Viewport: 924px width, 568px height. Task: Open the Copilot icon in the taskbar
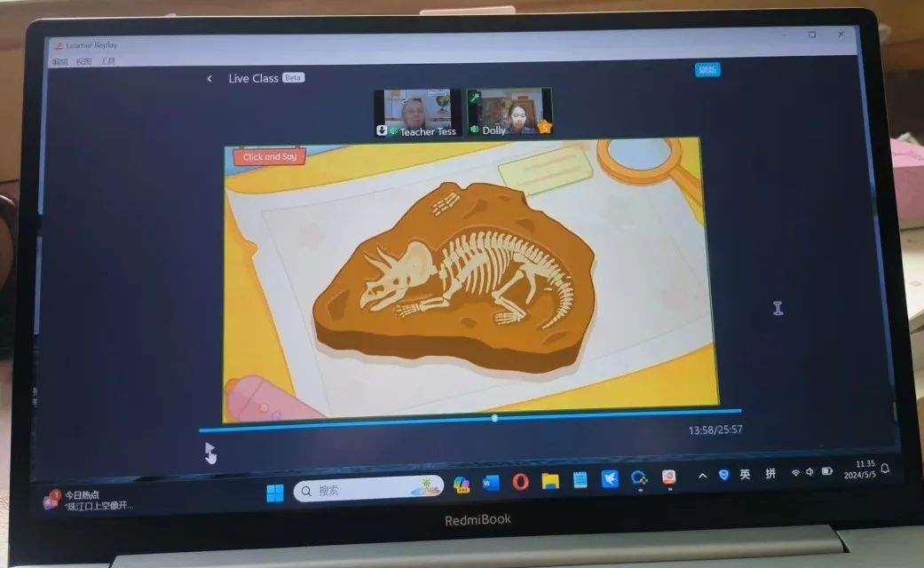pos(461,485)
